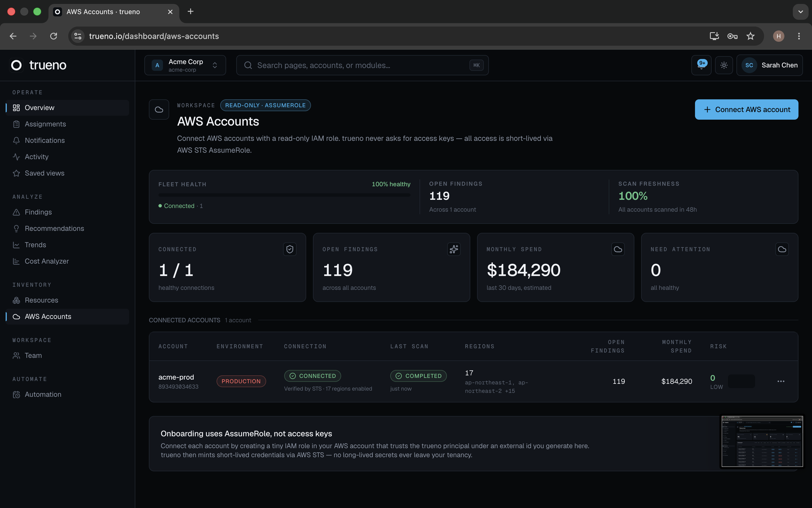The width and height of the screenshot is (812, 508).
Task: Click the fleet health progress bar
Action: pyautogui.click(x=284, y=195)
